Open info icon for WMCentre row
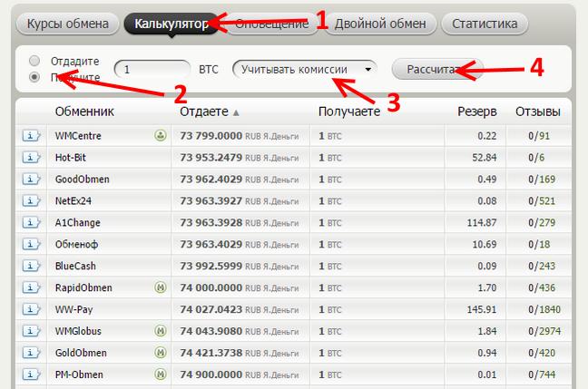This screenshot has width=588, height=389. point(31,135)
